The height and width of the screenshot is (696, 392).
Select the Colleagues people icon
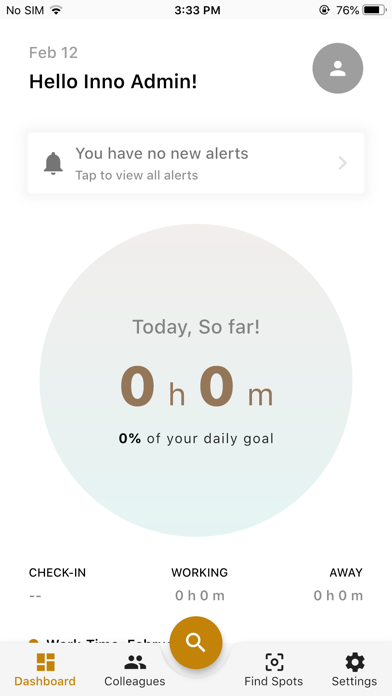coord(135,662)
